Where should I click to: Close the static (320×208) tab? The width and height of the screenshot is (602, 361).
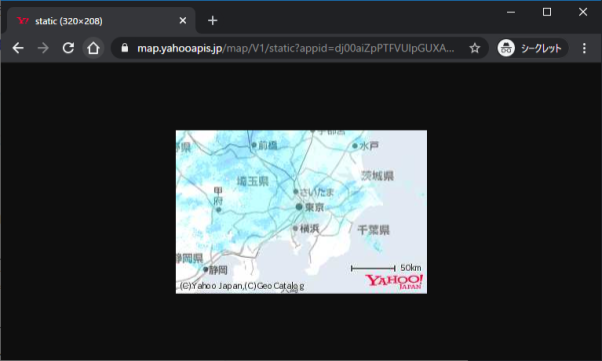(183, 21)
